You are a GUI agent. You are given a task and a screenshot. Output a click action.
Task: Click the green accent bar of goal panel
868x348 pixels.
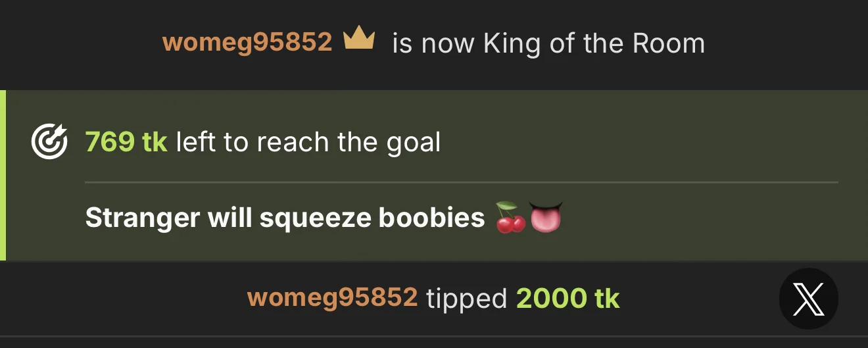(3, 176)
